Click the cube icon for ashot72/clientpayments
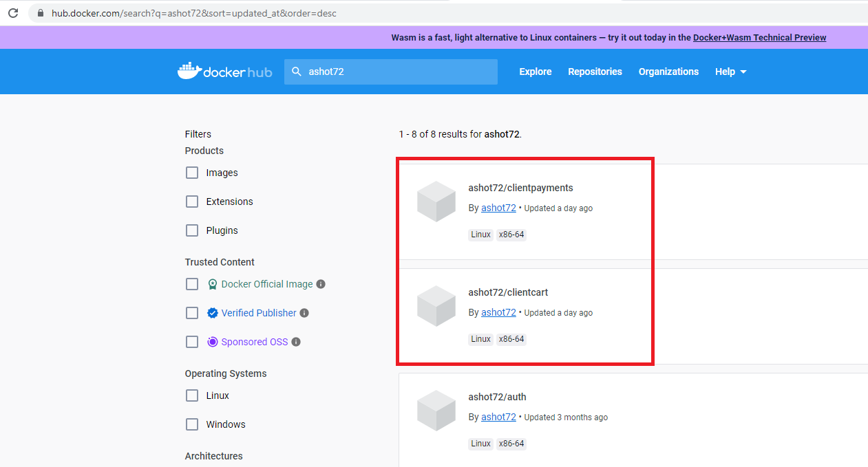 436,202
